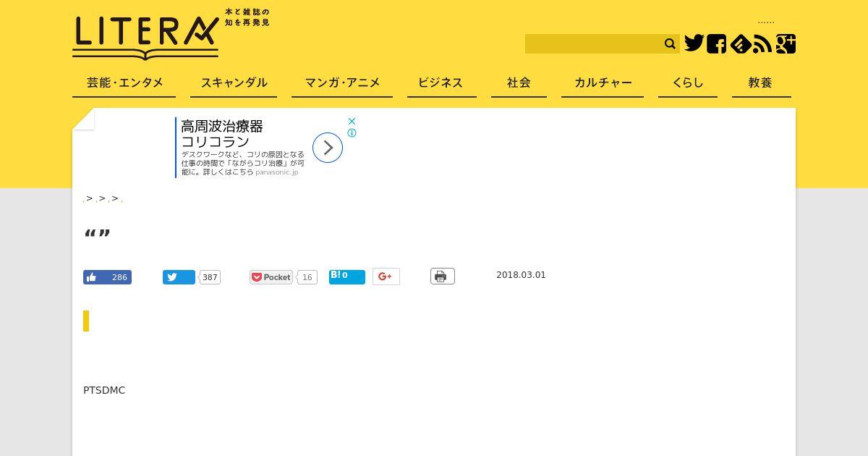
Task: Click the tagline 本と雑誌の知を再発見
Action: click(247, 17)
